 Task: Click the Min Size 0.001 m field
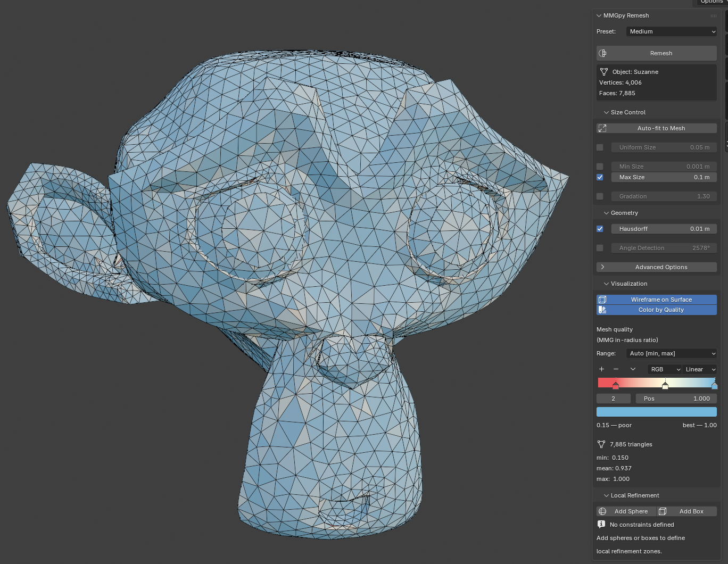[x=664, y=167]
